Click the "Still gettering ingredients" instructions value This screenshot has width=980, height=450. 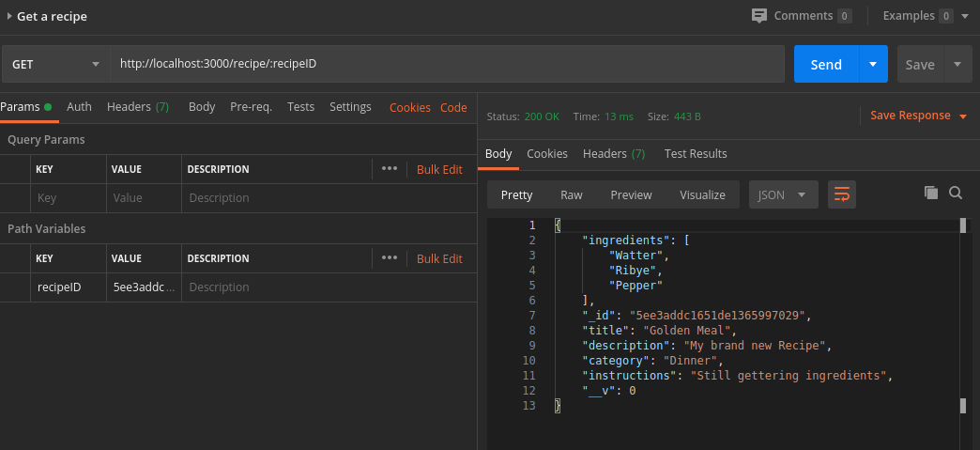pos(789,376)
